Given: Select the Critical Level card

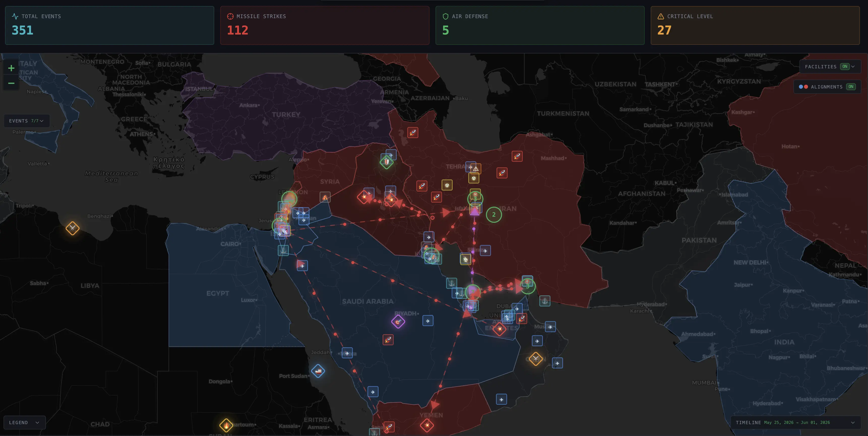Looking at the screenshot, I should [755, 25].
